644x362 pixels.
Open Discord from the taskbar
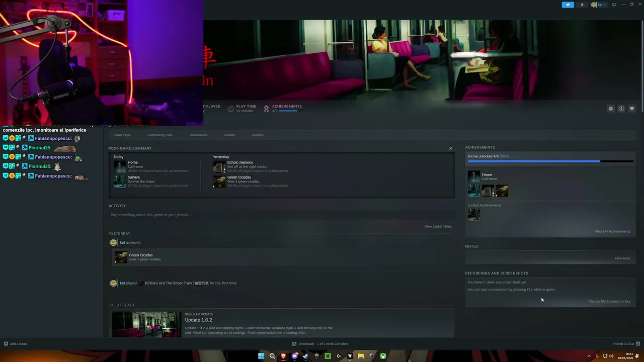294,356
